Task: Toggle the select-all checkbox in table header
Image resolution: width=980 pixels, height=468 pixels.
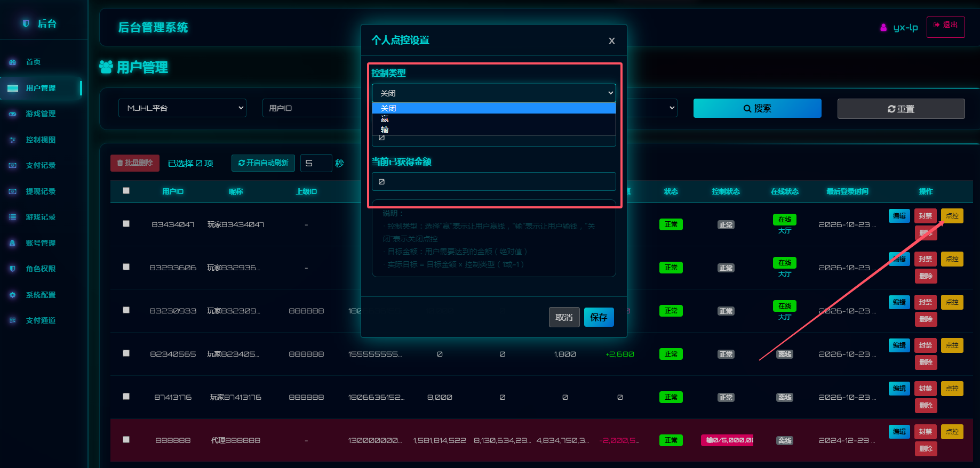Action: (x=126, y=191)
